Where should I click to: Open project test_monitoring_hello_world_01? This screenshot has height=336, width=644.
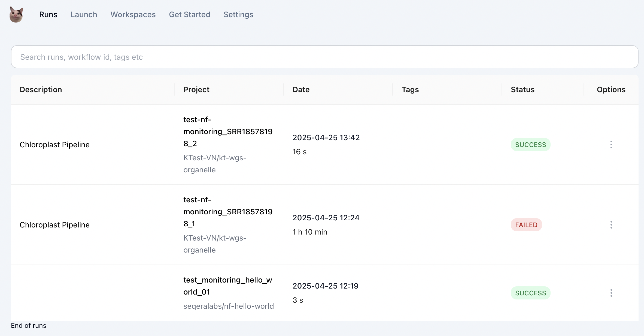coord(228,286)
